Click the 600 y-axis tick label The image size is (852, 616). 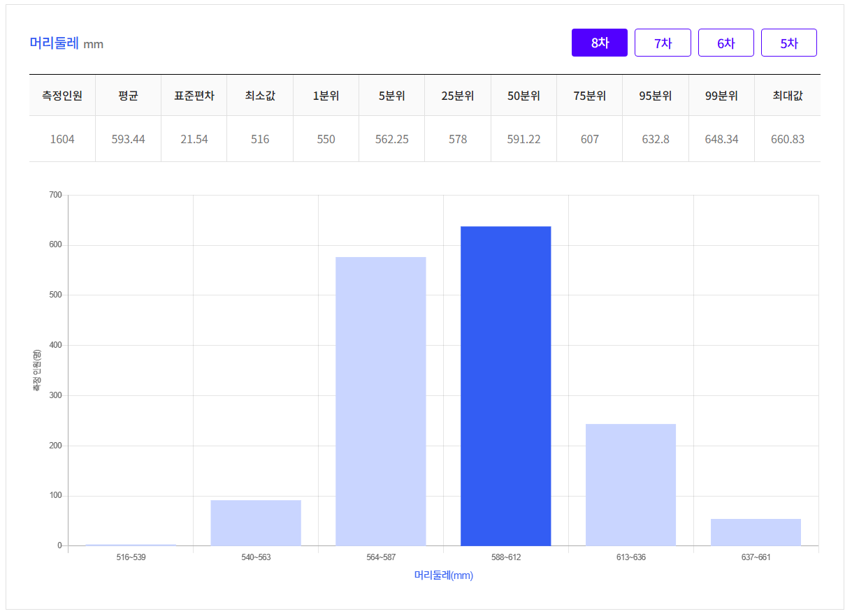pyautogui.click(x=55, y=245)
